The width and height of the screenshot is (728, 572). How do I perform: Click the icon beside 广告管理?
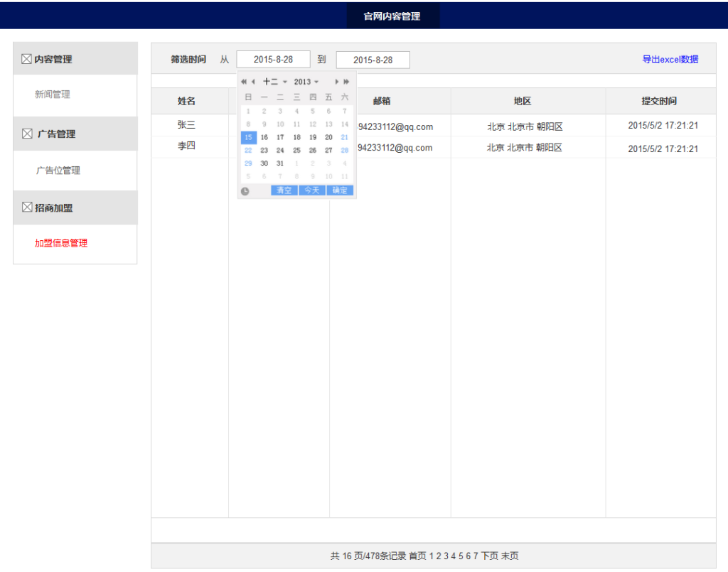tap(27, 134)
